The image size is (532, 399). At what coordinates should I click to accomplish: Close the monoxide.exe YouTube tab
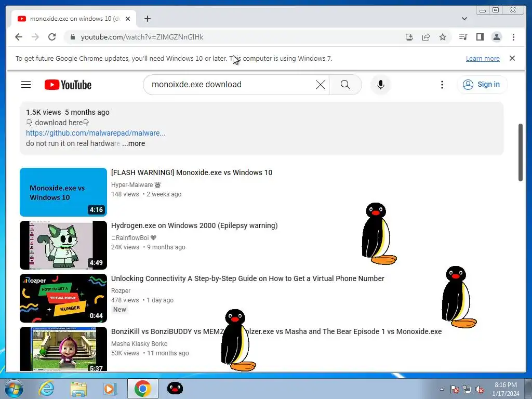click(128, 19)
